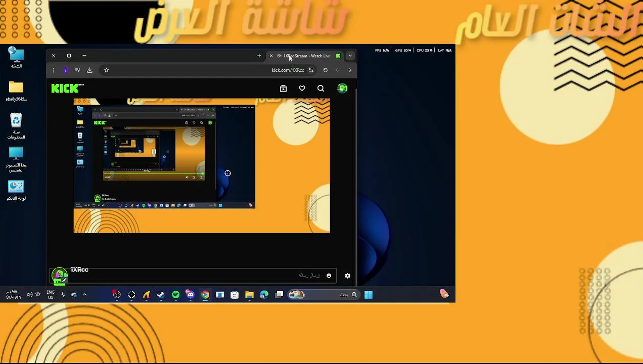Go to Kick home via KICK logo
643x364 pixels.
(x=67, y=88)
